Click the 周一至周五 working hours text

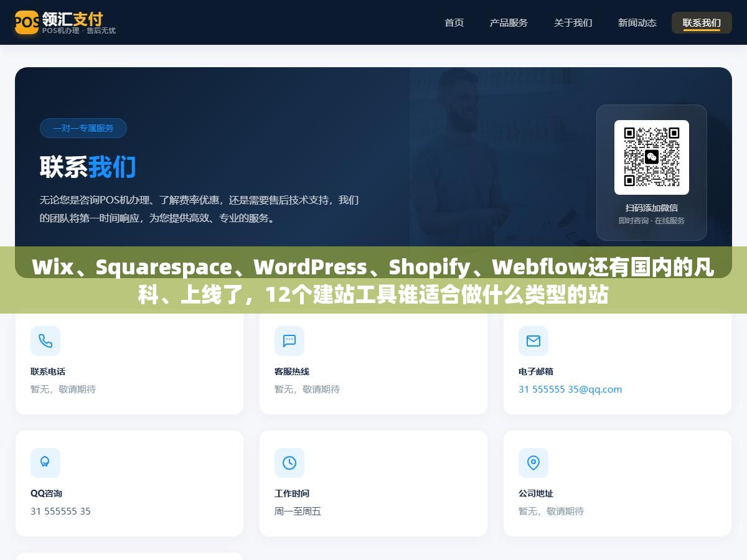pos(298,511)
